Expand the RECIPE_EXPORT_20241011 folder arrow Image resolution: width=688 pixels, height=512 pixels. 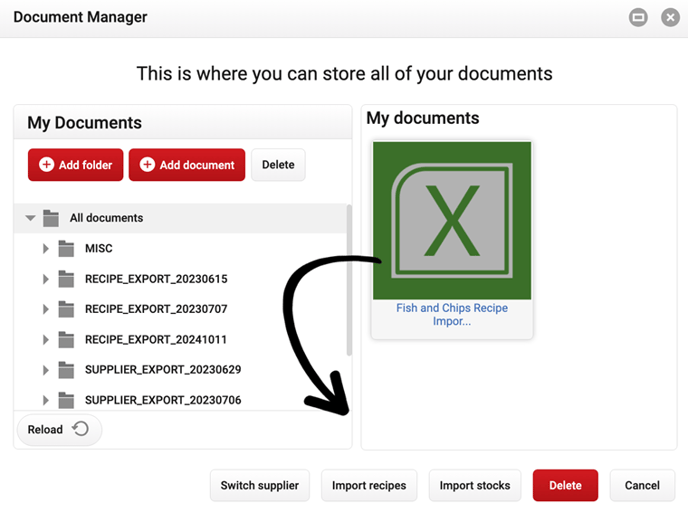coord(46,340)
